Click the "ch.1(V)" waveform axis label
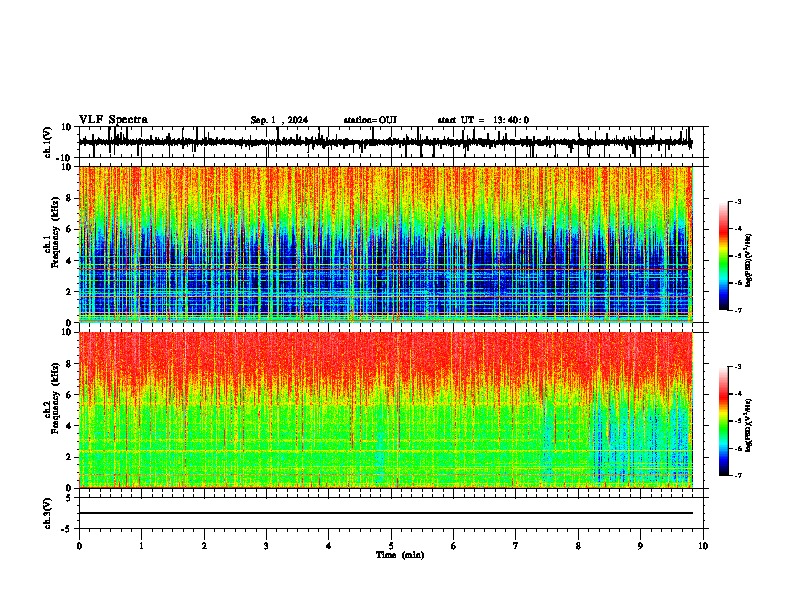Image resolution: width=792 pixels, height=612 pixels. point(48,142)
